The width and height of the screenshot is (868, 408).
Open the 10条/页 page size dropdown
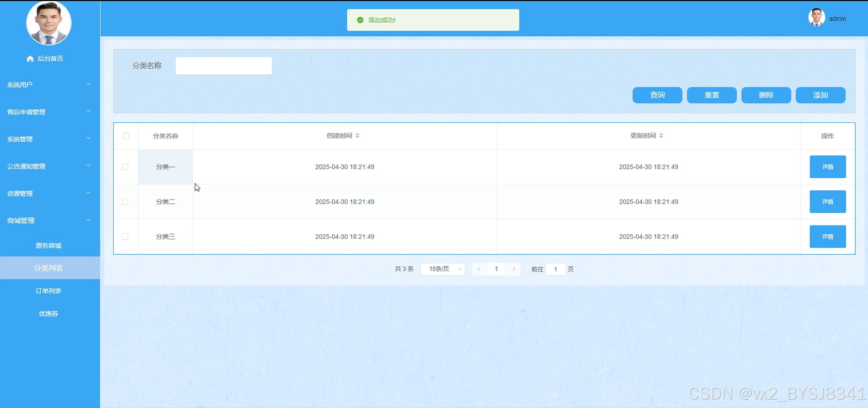tap(443, 269)
